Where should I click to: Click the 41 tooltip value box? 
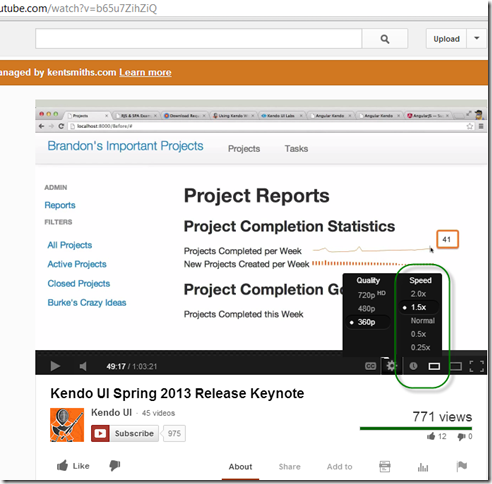click(447, 239)
